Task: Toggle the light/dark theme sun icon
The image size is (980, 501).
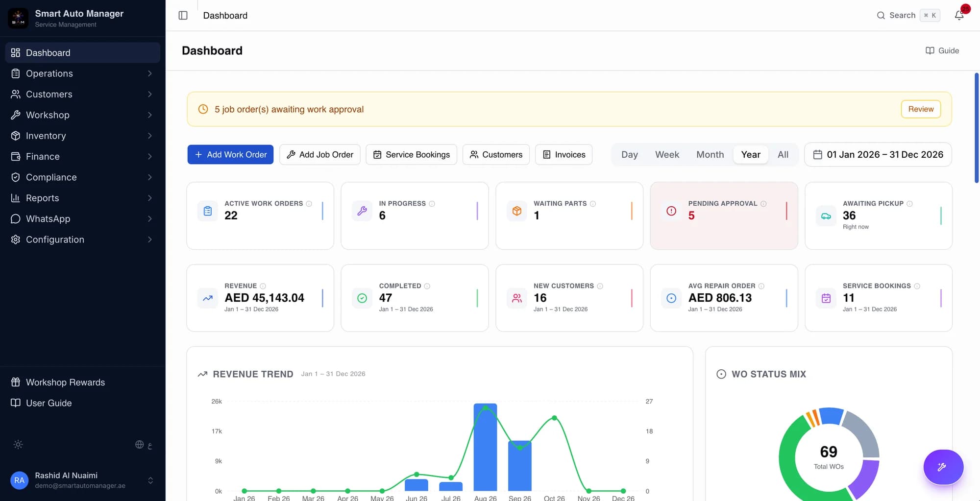Action: click(x=18, y=445)
